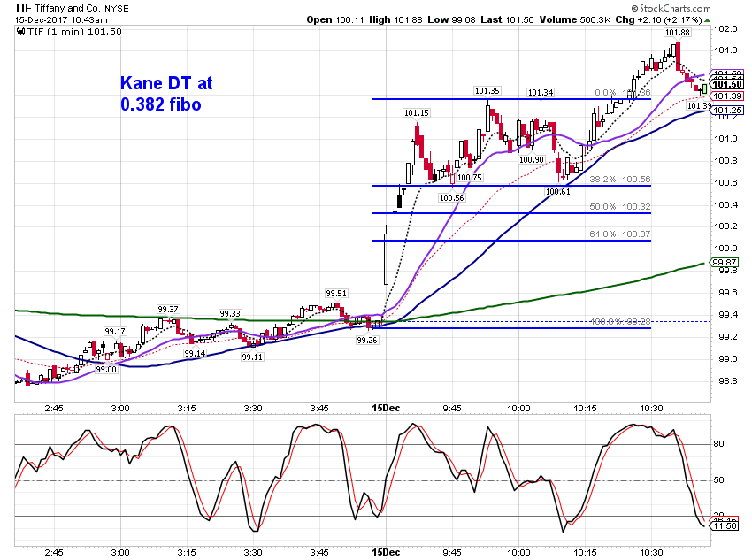Viewport: 752px width, 560px height.
Task: Click the green 99.87 moving-average tag
Action: tap(725, 262)
